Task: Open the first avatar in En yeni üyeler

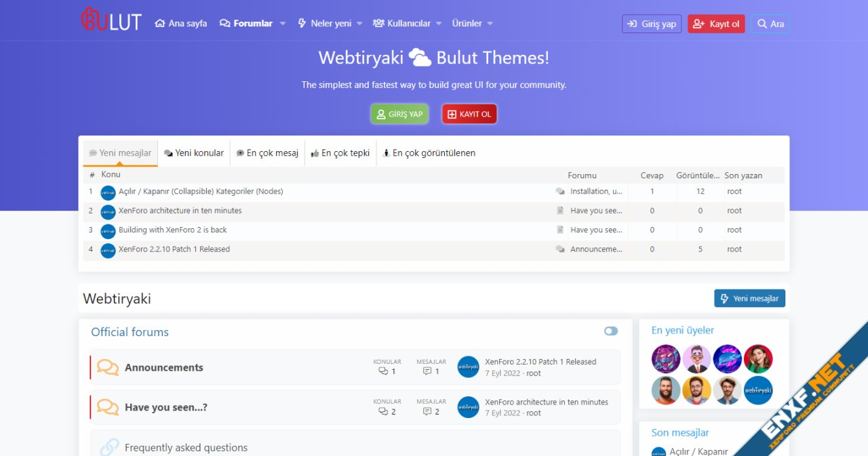Action: coord(665,359)
